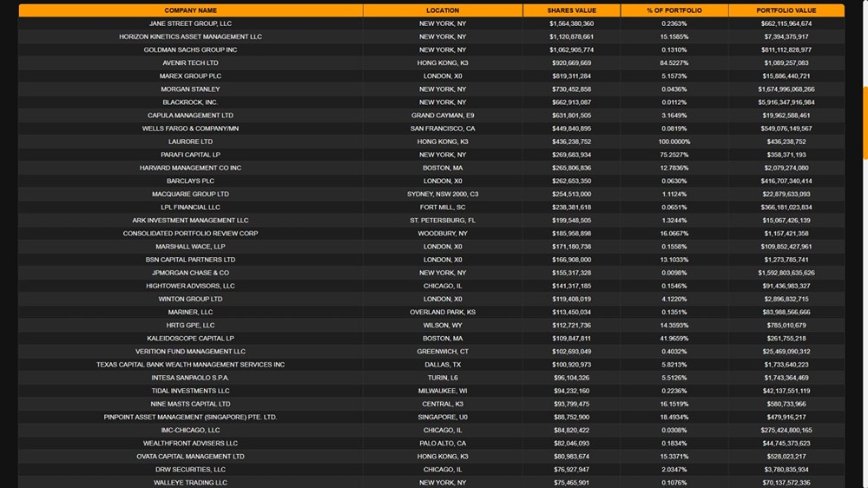Select IMC-CHICAGO, LLC company name
Screen dimensions: 868x488
[x=190, y=430]
